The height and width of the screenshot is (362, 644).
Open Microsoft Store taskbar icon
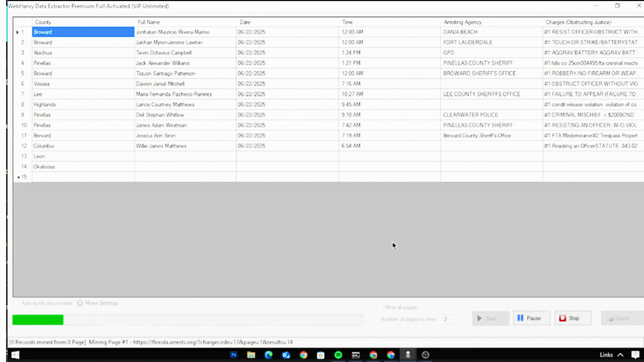[x=321, y=355]
